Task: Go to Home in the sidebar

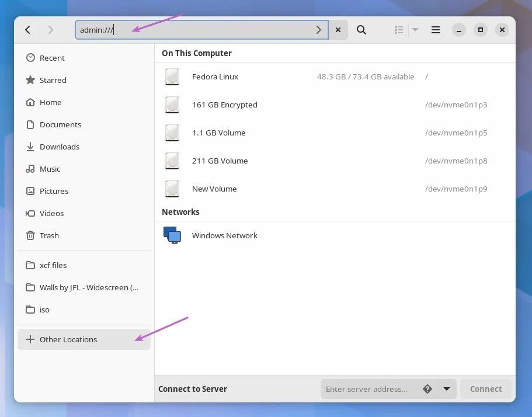Action: tap(84, 102)
